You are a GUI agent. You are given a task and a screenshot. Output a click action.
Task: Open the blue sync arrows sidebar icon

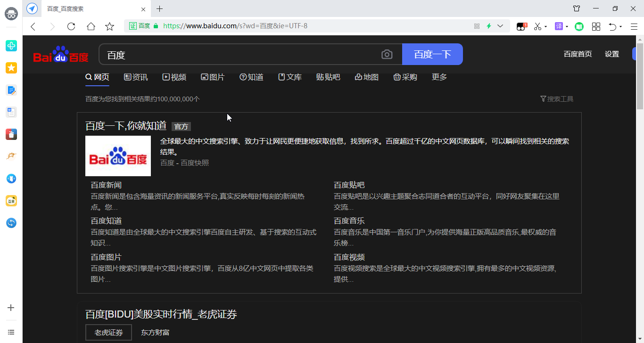pyautogui.click(x=11, y=223)
